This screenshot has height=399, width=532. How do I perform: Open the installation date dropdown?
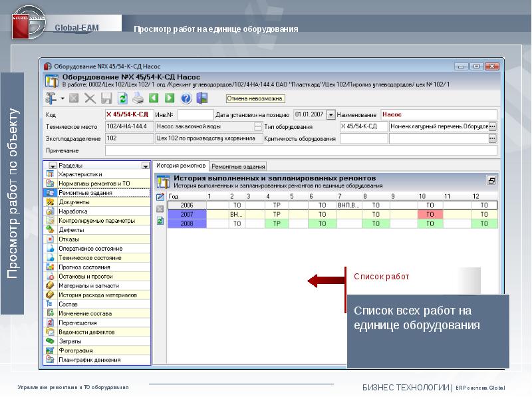click(x=331, y=114)
